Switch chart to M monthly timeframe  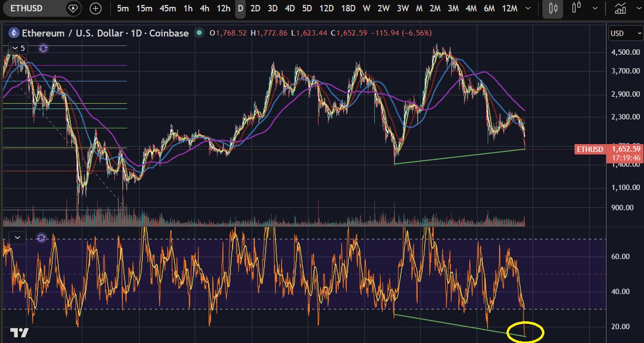click(x=419, y=9)
